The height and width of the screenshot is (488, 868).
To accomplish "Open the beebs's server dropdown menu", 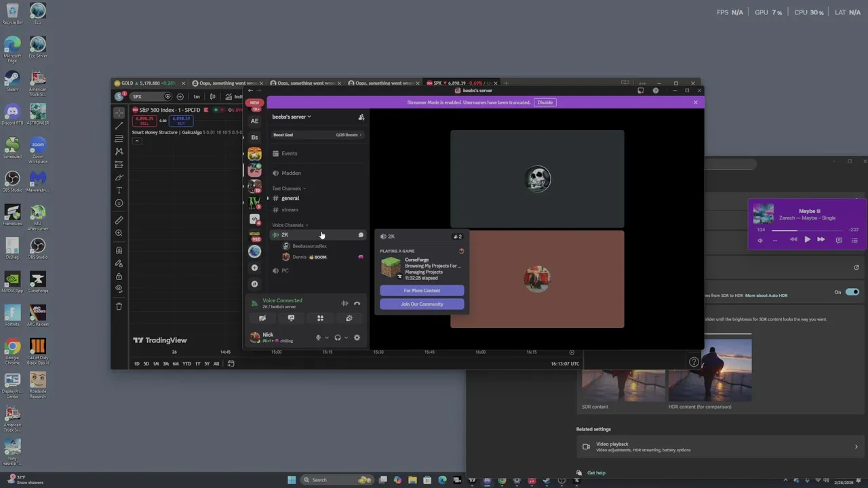I will click(x=292, y=117).
